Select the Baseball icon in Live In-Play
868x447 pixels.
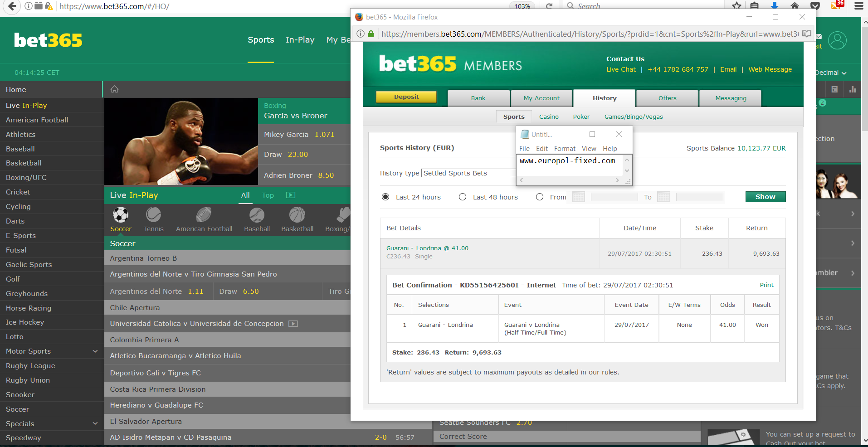[257, 214]
